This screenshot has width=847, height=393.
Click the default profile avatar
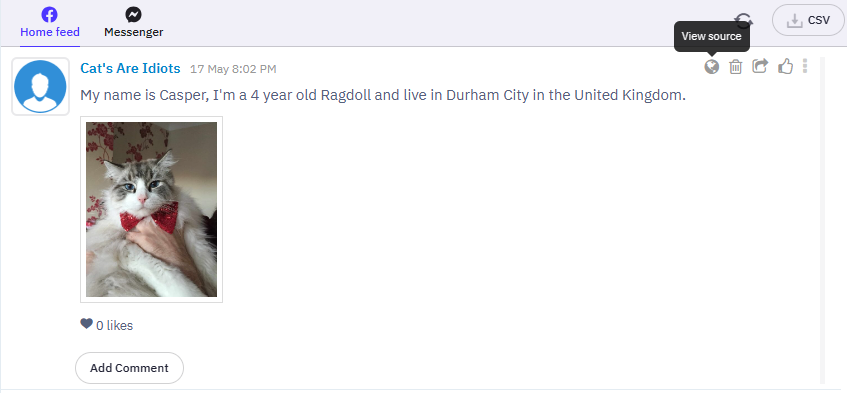point(41,86)
